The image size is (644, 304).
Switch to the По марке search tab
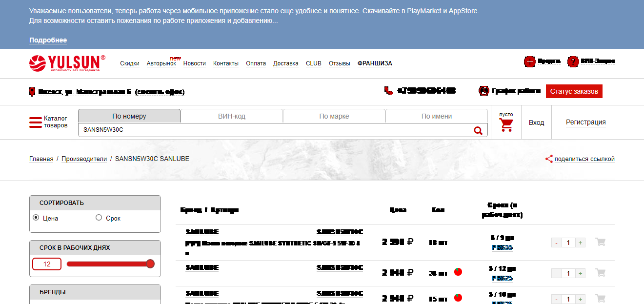pyautogui.click(x=334, y=116)
